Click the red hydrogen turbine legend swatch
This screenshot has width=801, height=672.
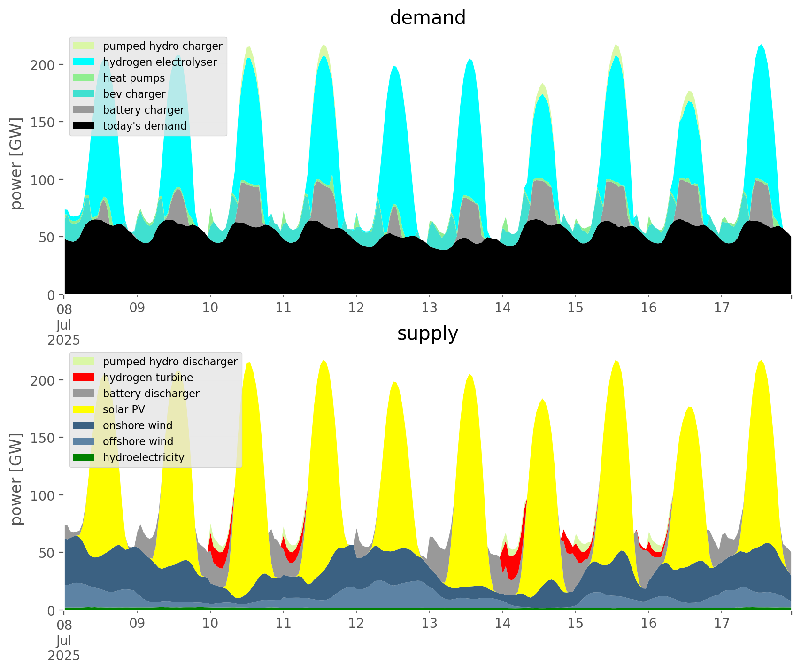(84, 378)
